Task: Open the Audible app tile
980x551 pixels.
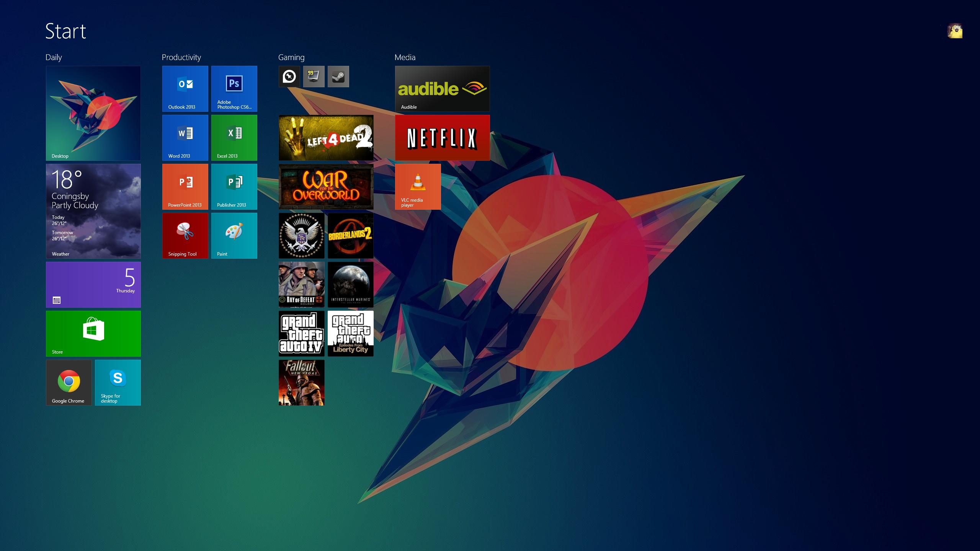Action: [442, 89]
